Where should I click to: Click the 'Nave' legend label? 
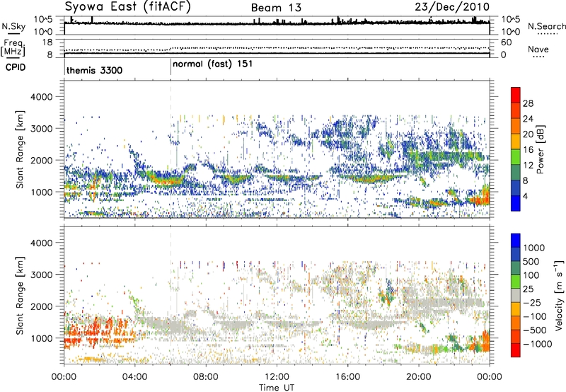[538, 49]
